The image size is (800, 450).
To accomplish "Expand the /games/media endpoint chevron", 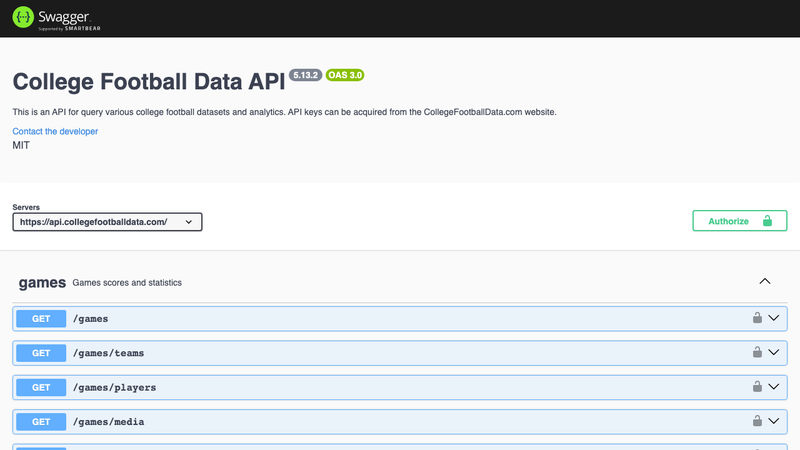I will pos(773,421).
